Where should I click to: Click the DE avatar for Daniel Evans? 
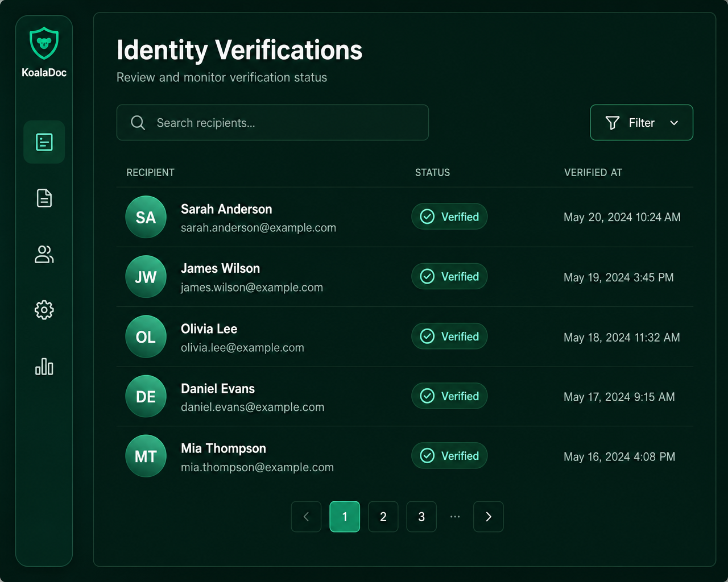pos(146,396)
